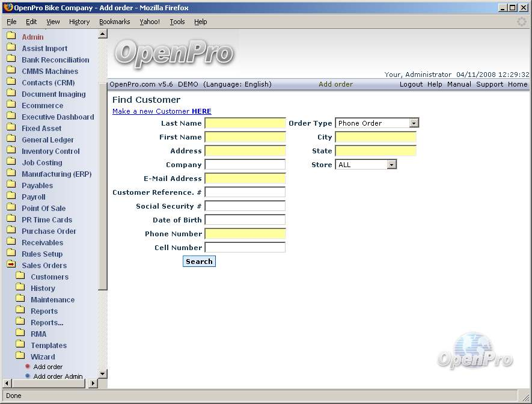The height and width of the screenshot is (404, 532).
Task: Open the Store dropdown
Action: [391, 165]
